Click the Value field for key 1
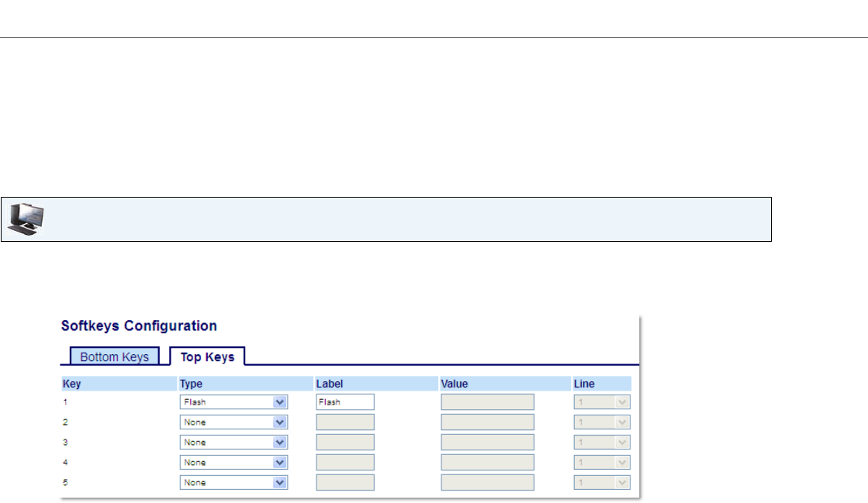This screenshot has height=503, width=868. pos(488,402)
